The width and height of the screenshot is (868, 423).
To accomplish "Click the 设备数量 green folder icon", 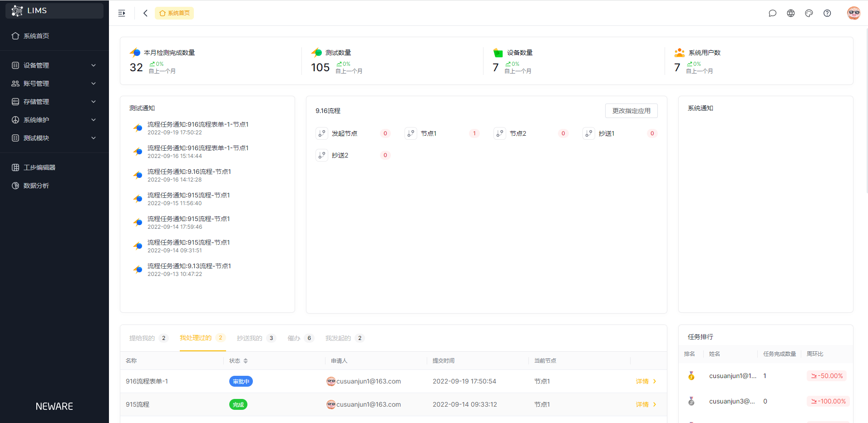I will coord(498,53).
